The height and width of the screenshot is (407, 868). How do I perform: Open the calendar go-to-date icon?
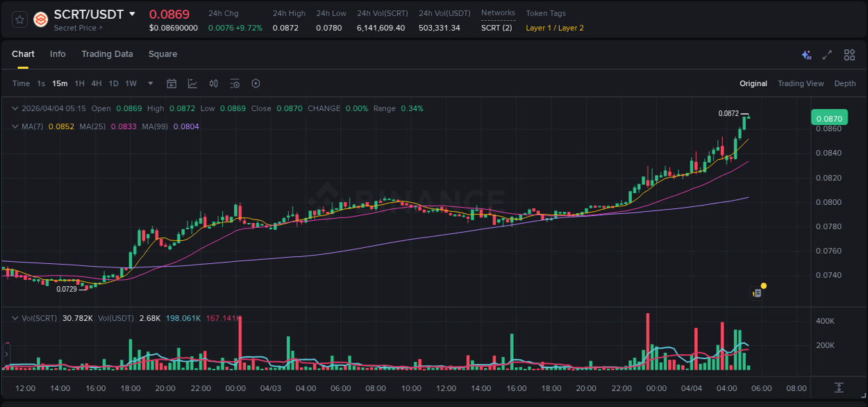172,83
